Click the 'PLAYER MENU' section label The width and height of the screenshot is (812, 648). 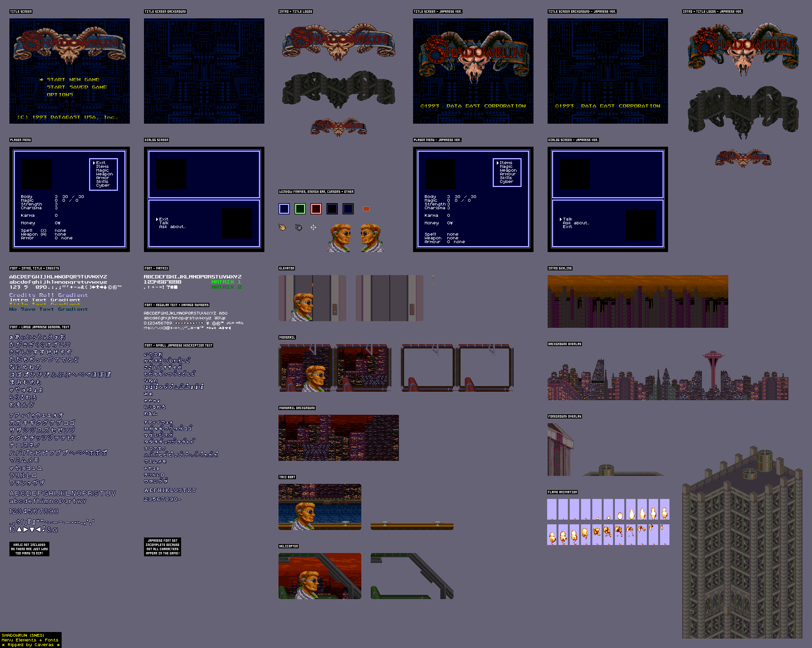click(x=21, y=140)
